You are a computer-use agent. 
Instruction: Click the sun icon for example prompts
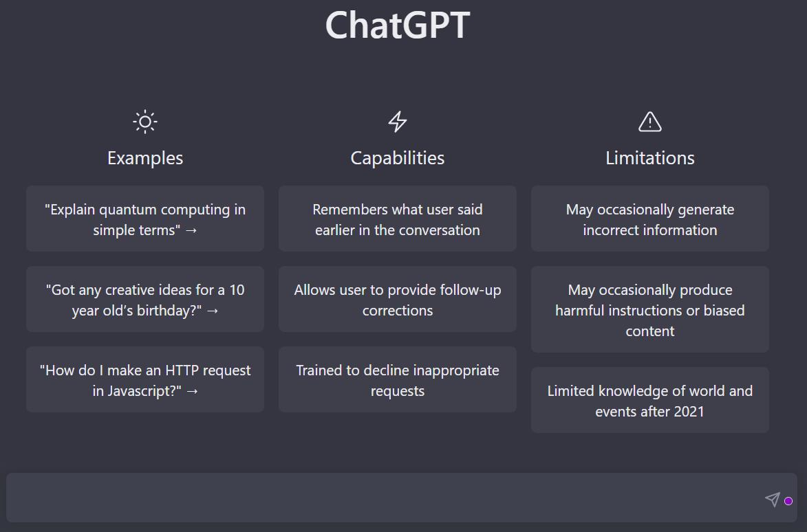point(144,122)
